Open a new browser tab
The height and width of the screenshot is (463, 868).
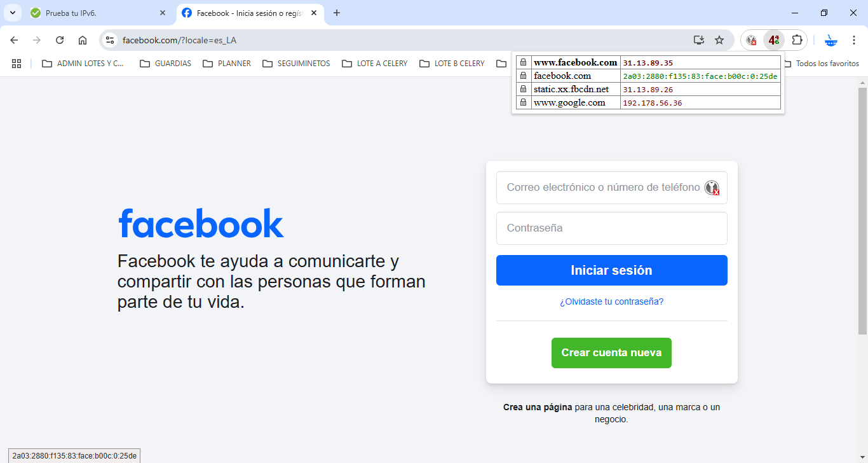[337, 13]
